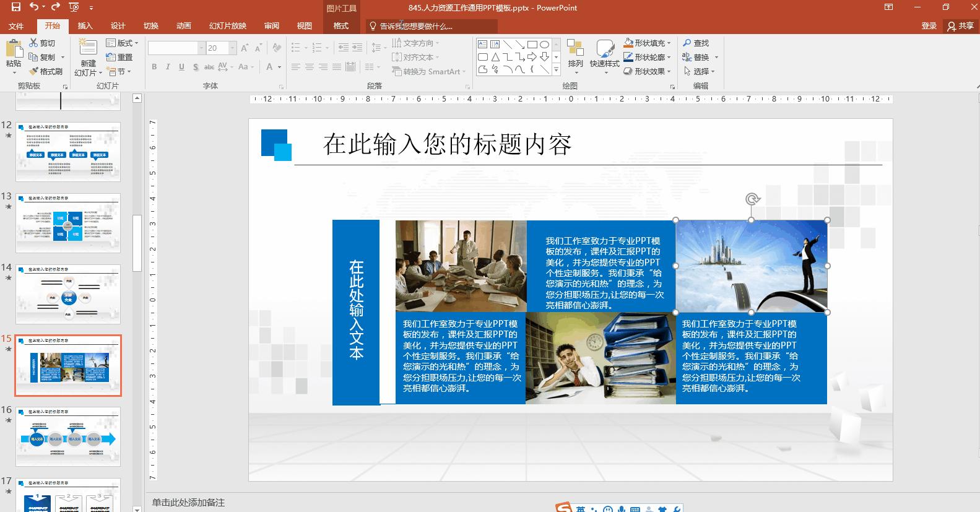
Task: Switch to the 插入 Insert tab
Action: 85,25
